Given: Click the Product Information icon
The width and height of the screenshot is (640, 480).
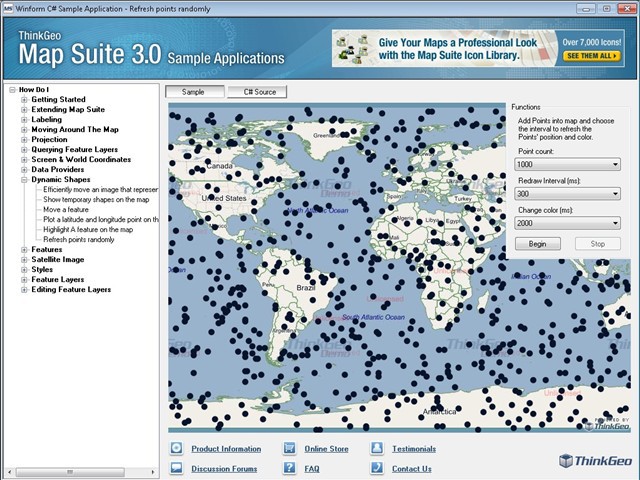Looking at the screenshot, I should [x=176, y=448].
